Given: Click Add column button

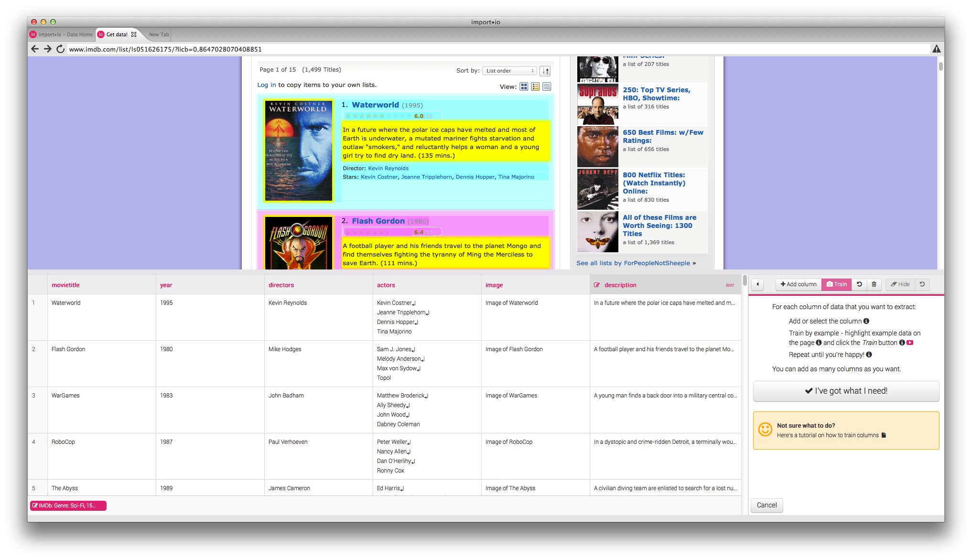Looking at the screenshot, I should [x=799, y=284].
